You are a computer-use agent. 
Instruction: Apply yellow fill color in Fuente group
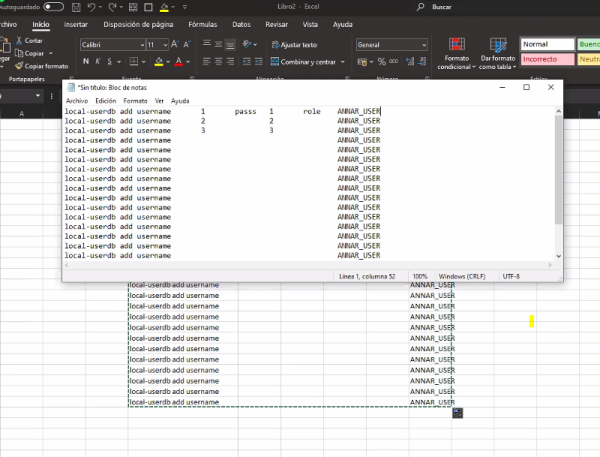(159, 61)
